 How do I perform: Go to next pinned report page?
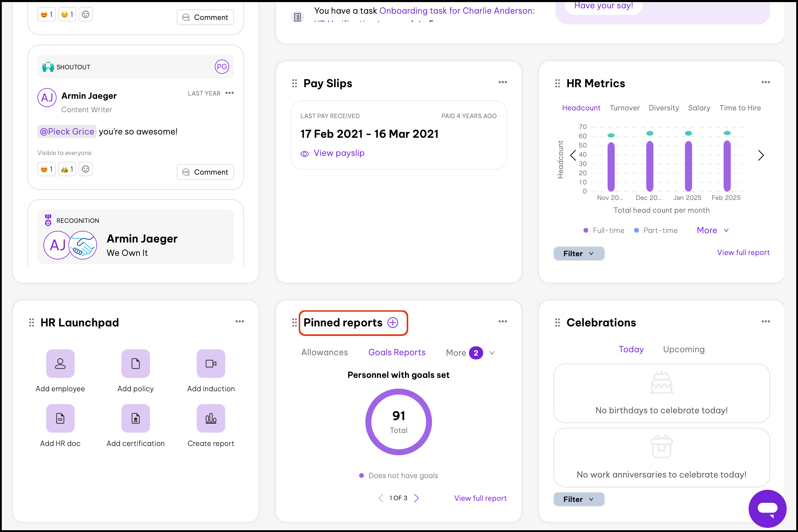point(417,498)
